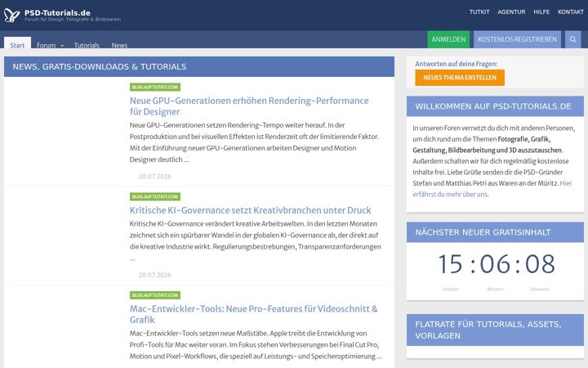Switch to the Start tab
The width and height of the screenshot is (588, 368).
(17, 45)
